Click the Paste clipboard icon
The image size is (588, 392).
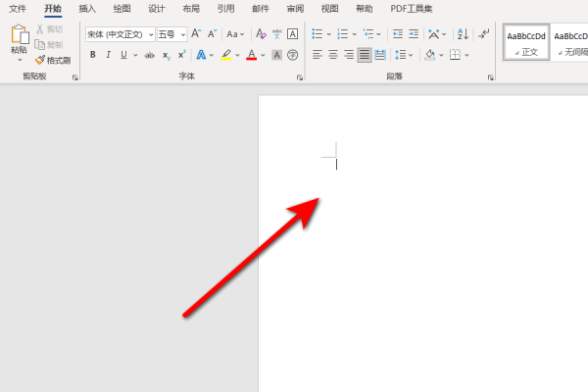[20, 34]
